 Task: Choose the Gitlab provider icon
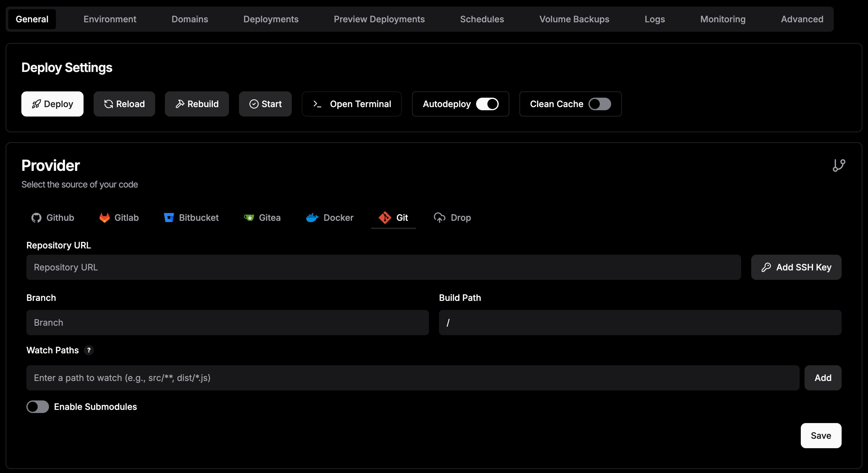click(105, 218)
